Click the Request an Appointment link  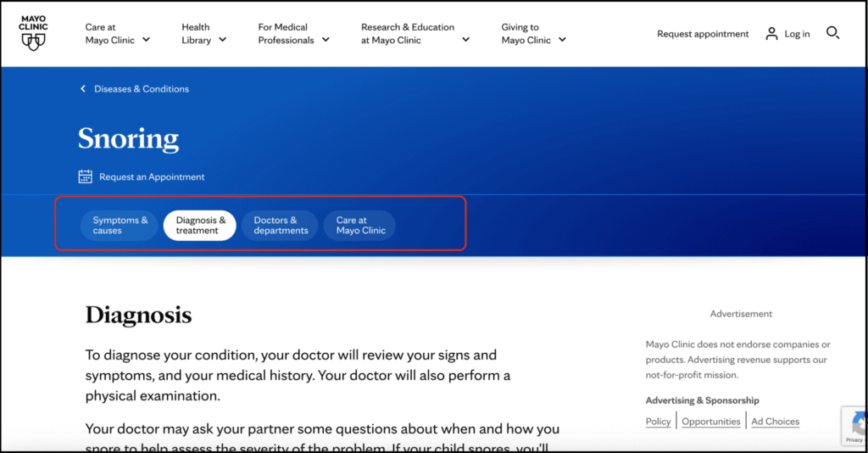pyautogui.click(x=152, y=176)
